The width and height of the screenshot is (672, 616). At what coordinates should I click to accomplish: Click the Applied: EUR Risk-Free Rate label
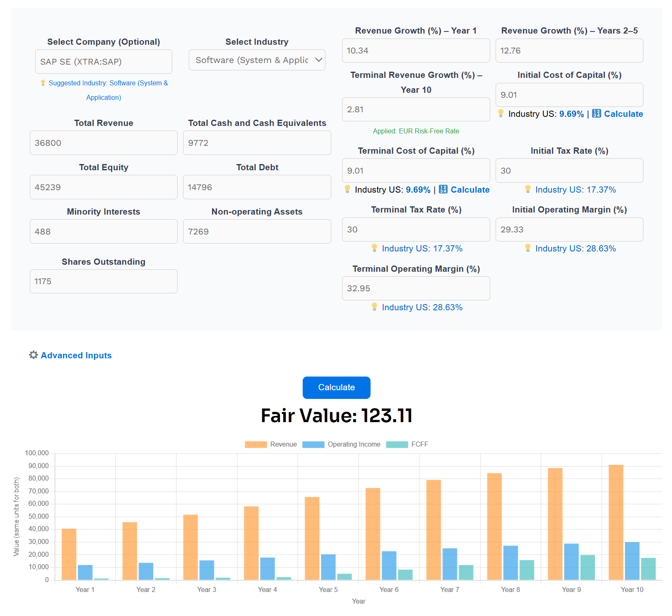(x=416, y=131)
